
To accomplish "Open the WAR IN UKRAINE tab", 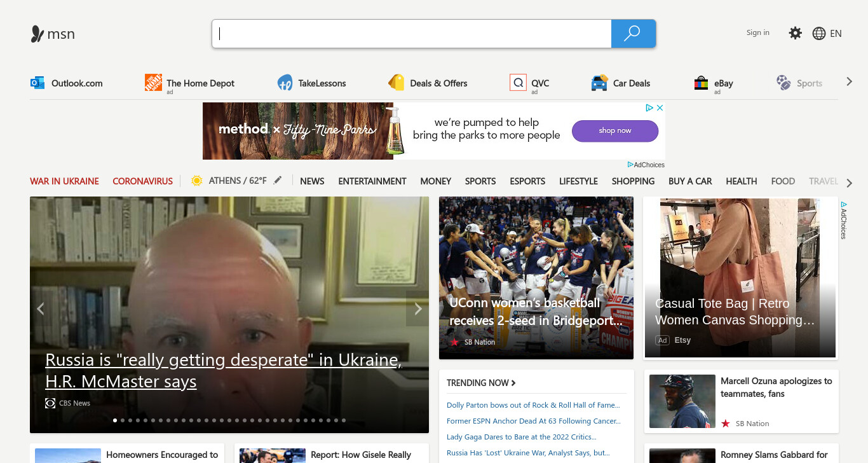I will pyautogui.click(x=64, y=181).
